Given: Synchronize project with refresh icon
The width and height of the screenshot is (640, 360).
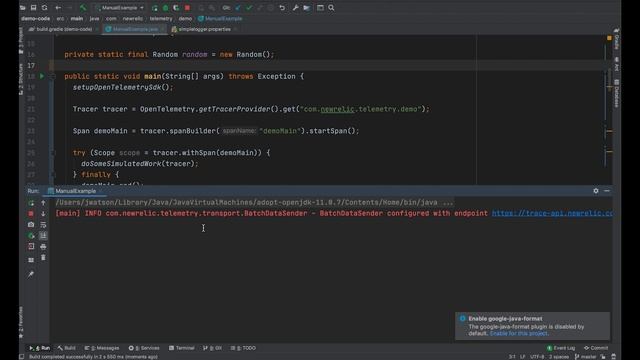Looking at the screenshot, I should point(44,8).
